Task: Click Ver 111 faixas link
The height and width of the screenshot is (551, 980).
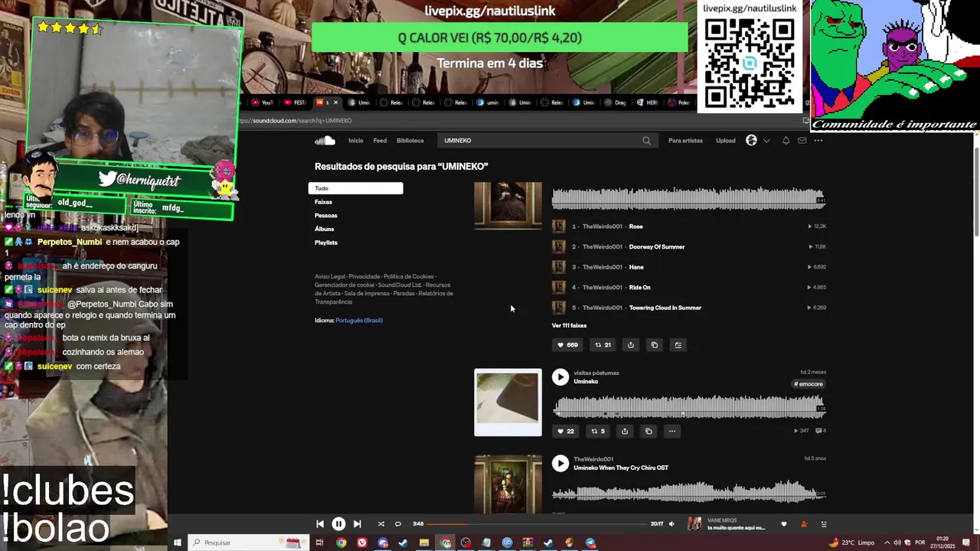Action: [x=569, y=325]
